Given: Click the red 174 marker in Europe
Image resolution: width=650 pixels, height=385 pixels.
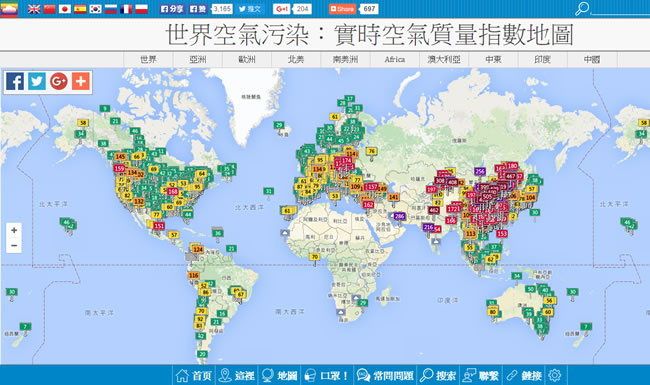Looking at the screenshot, I should point(347,160).
